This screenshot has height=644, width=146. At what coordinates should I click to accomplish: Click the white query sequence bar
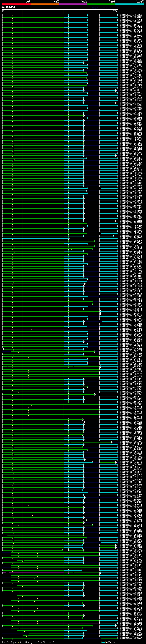[60, 10]
